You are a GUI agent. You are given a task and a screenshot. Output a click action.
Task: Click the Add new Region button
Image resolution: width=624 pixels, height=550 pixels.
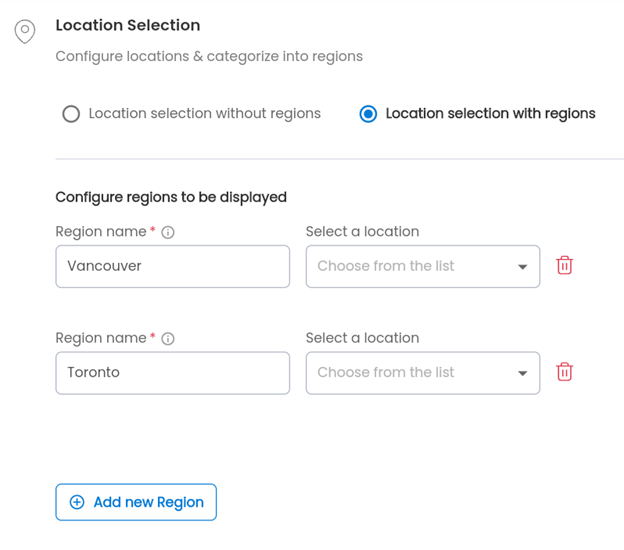pyautogui.click(x=136, y=502)
